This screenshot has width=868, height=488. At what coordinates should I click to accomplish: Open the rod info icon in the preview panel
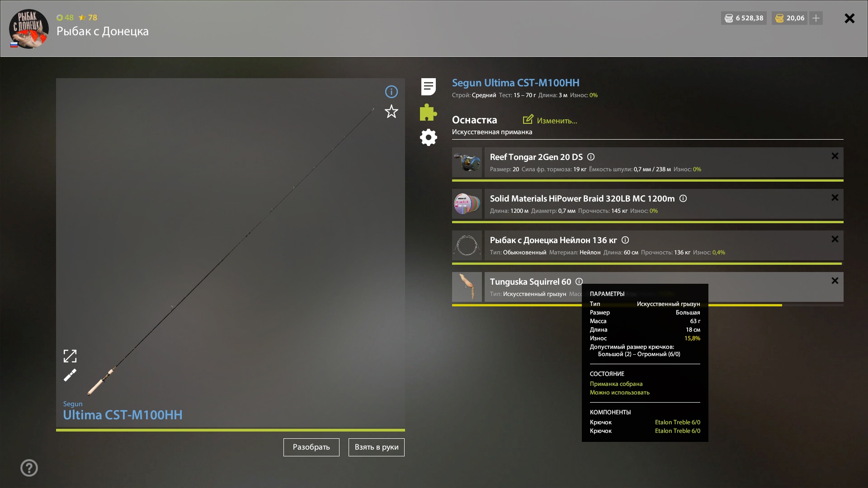pos(391,92)
